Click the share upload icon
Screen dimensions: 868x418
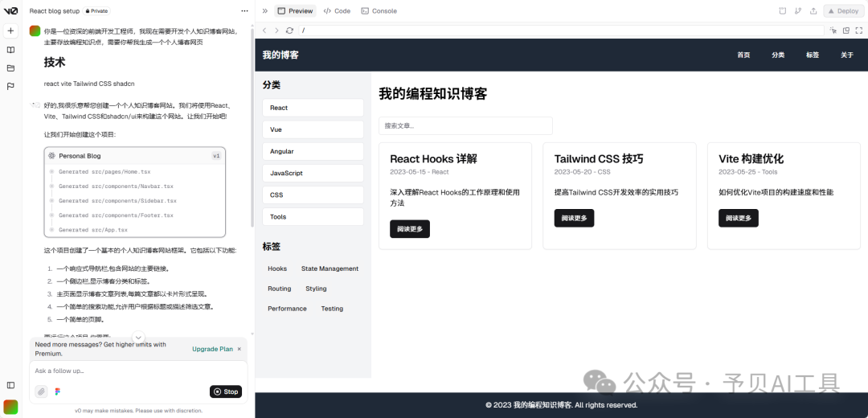tap(813, 10)
